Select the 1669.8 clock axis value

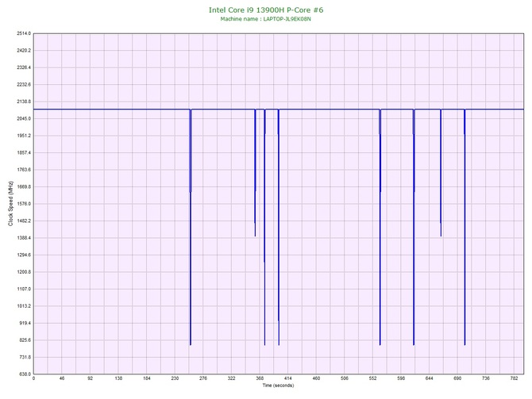point(24,186)
